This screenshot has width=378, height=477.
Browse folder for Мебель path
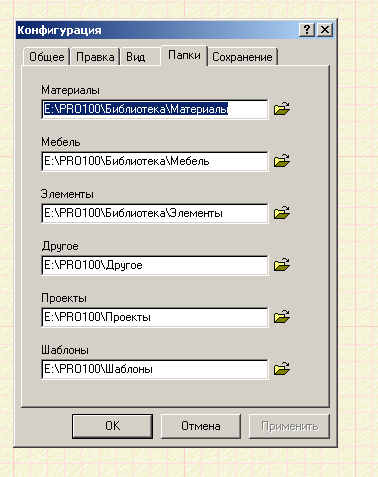point(282,161)
